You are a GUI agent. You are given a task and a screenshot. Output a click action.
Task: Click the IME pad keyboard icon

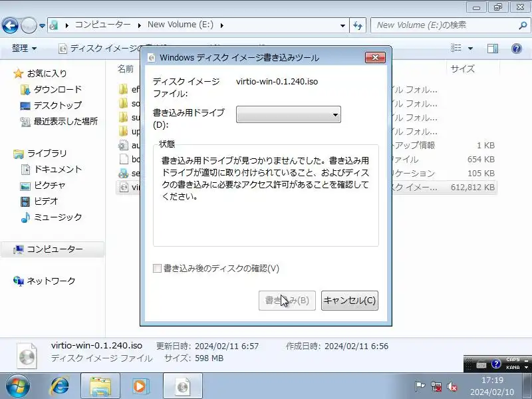click(481, 365)
